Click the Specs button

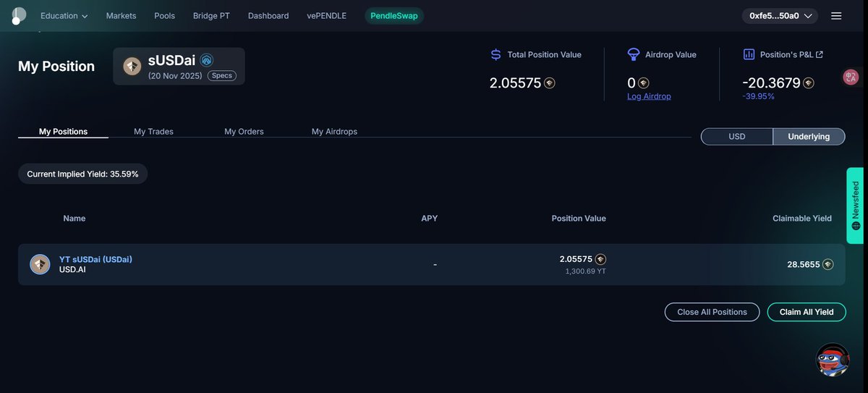pyautogui.click(x=222, y=75)
